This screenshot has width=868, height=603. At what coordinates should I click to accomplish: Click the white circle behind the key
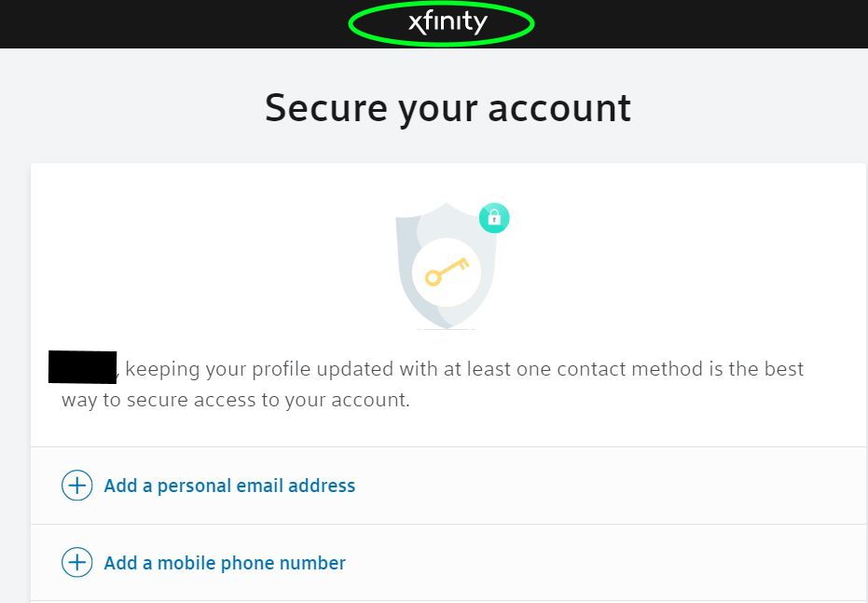[x=447, y=272]
